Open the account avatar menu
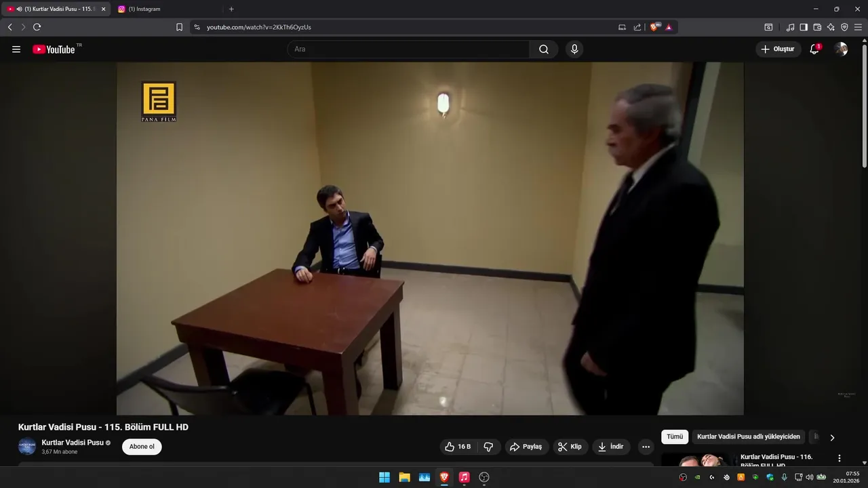The image size is (868, 488). click(841, 49)
